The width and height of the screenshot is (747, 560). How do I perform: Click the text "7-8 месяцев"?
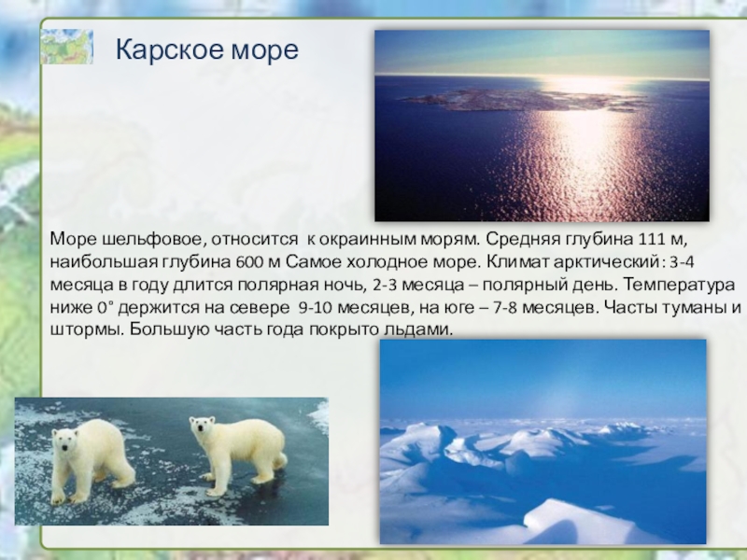coord(545,307)
